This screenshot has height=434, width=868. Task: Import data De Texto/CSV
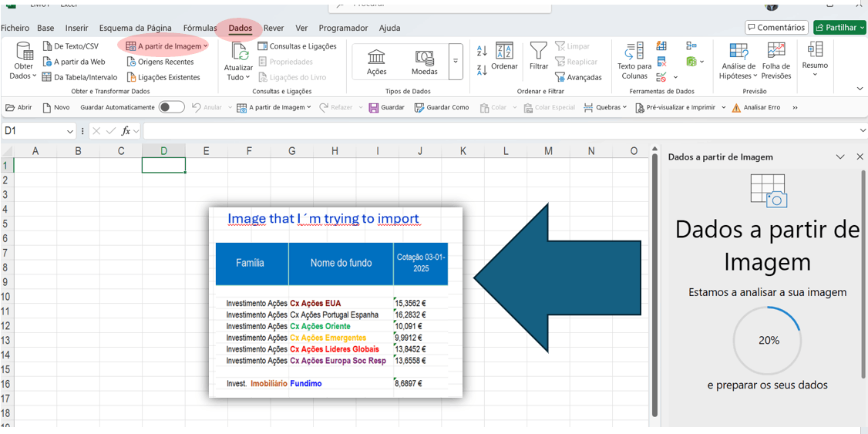click(x=70, y=46)
